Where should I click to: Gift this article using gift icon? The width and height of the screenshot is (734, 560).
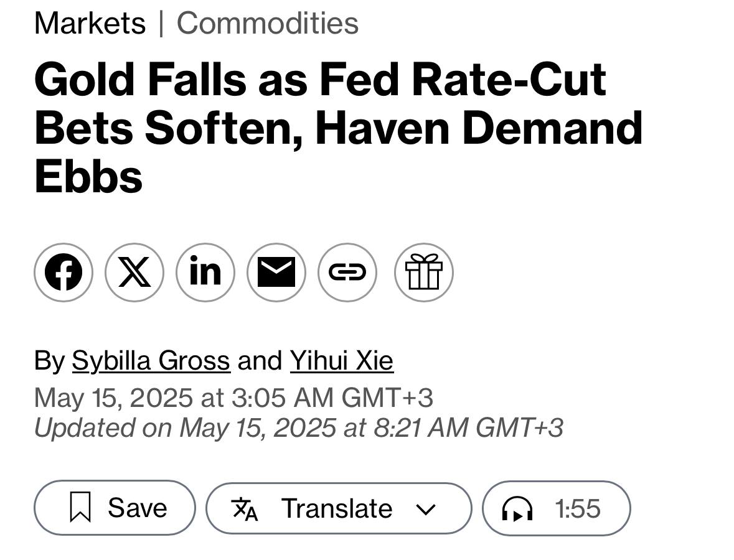423,273
